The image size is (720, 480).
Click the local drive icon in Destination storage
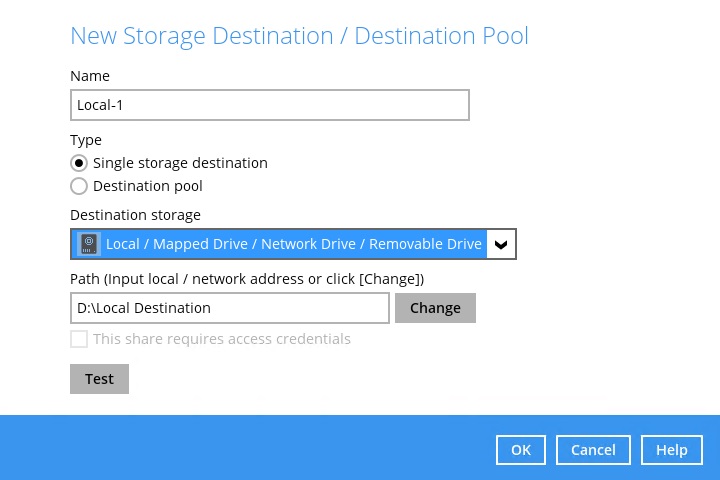point(89,244)
